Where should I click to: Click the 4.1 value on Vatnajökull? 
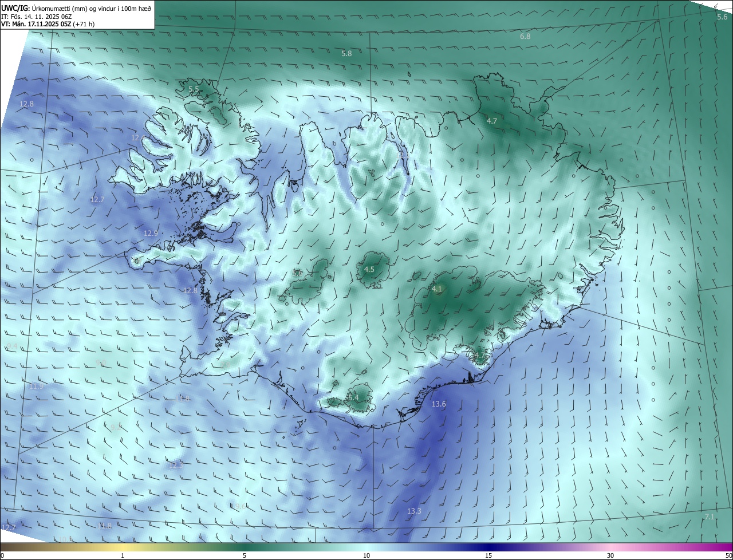click(438, 289)
